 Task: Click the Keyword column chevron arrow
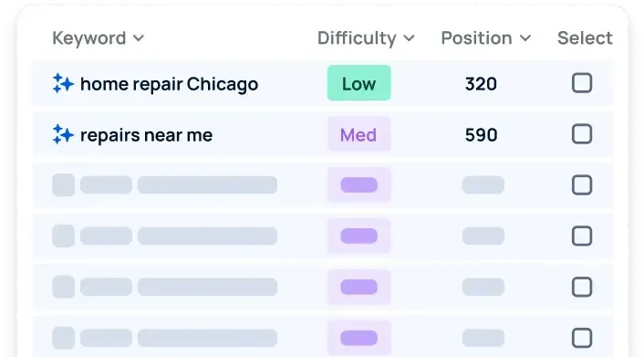click(139, 38)
